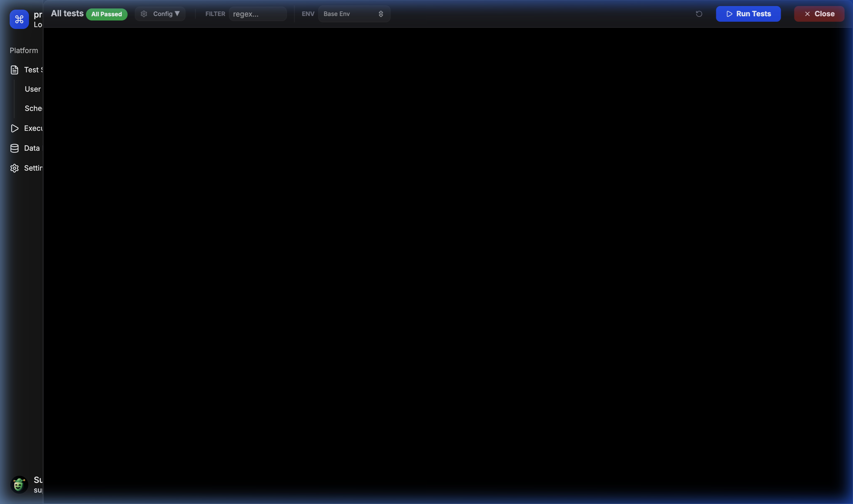
Task: Click the All Passed status badge
Action: [x=107, y=14]
